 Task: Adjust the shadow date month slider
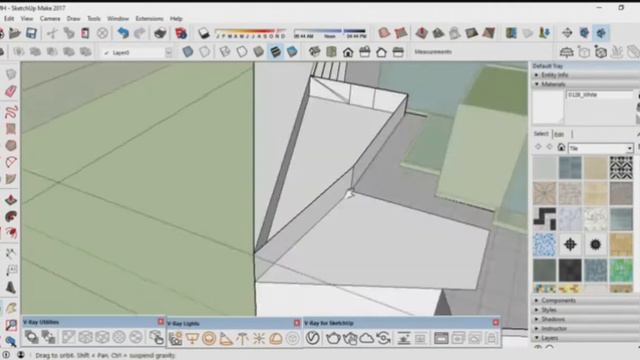pyautogui.click(x=251, y=33)
